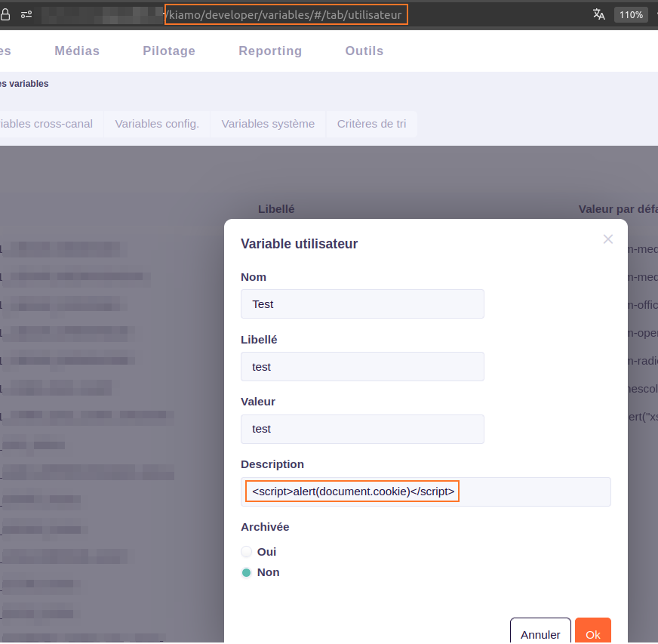Click the browser translate icon
The height and width of the screenshot is (644, 658).
(x=599, y=14)
